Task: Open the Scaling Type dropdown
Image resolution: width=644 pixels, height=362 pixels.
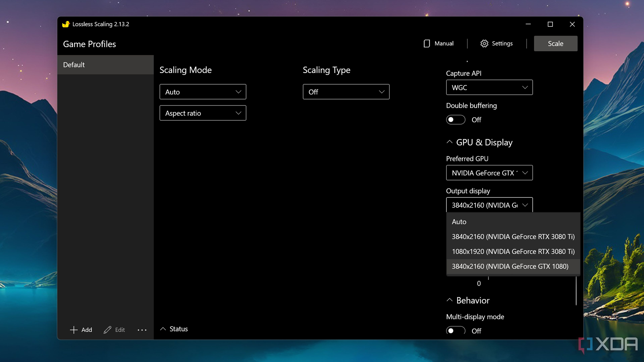Action: point(346,92)
